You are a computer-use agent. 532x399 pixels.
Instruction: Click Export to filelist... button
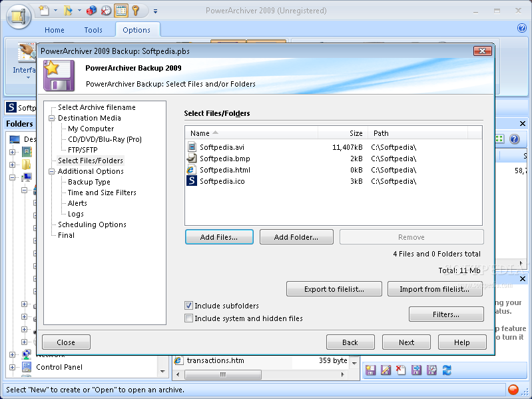334,288
